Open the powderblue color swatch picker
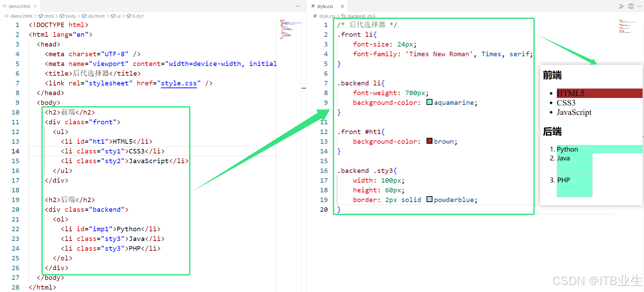 [x=429, y=199]
